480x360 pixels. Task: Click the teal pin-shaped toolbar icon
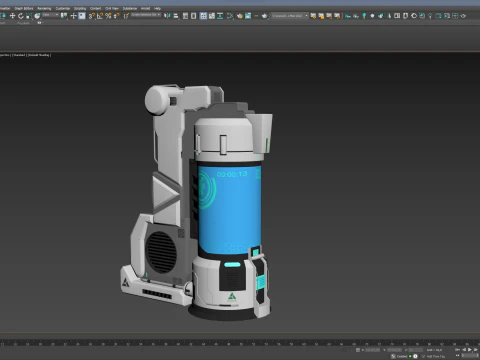pos(364,16)
